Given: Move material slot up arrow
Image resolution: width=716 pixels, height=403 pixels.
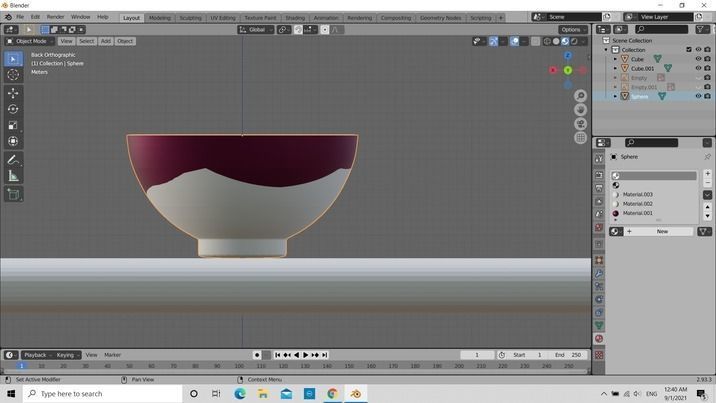Looking at the screenshot, I should (x=707, y=207).
